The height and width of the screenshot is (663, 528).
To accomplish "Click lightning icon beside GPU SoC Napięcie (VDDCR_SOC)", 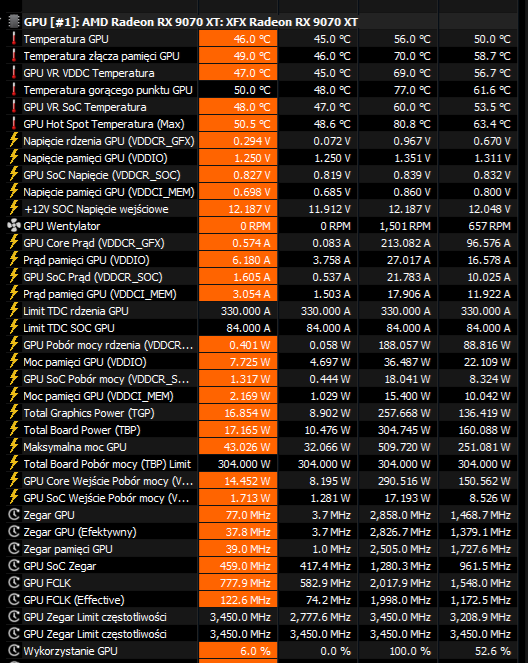I will point(14,175).
